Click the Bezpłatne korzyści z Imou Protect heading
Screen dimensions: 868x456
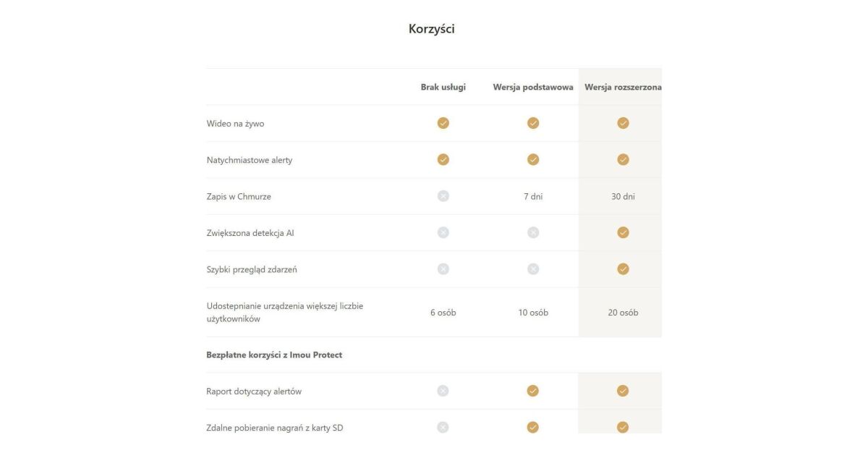[274, 355]
